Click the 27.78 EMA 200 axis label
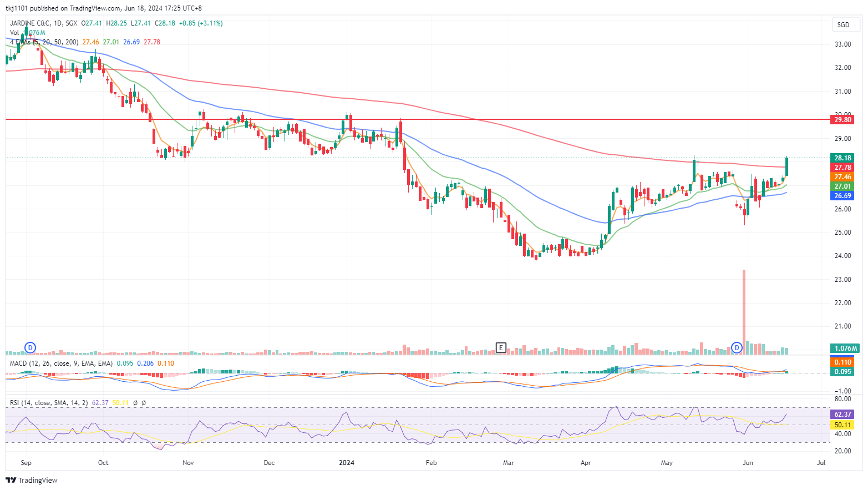Viewport: 868px width, 490px height. pos(842,168)
